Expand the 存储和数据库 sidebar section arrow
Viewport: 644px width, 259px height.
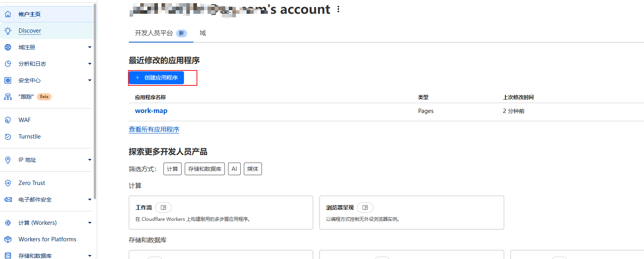90,256
